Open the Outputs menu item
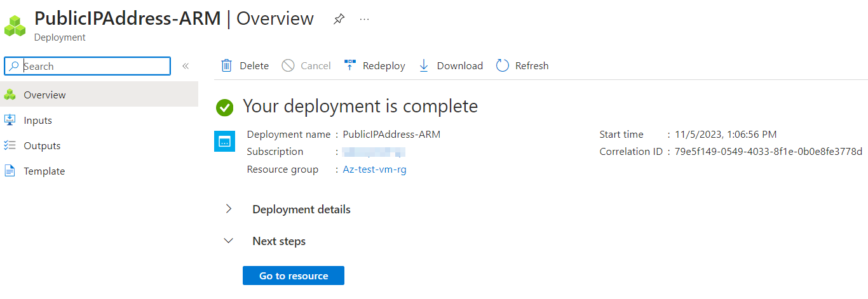868x299 pixels. click(x=99, y=145)
